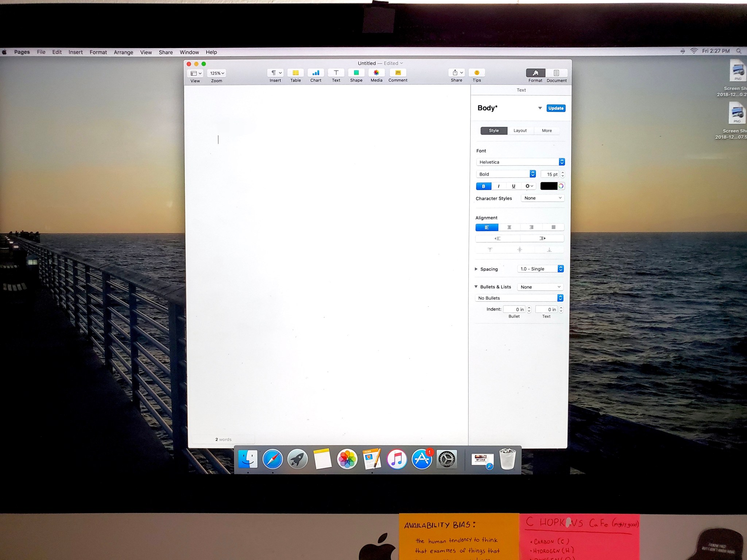Open the Chart insert icon
This screenshot has height=560, width=747.
pyautogui.click(x=316, y=73)
